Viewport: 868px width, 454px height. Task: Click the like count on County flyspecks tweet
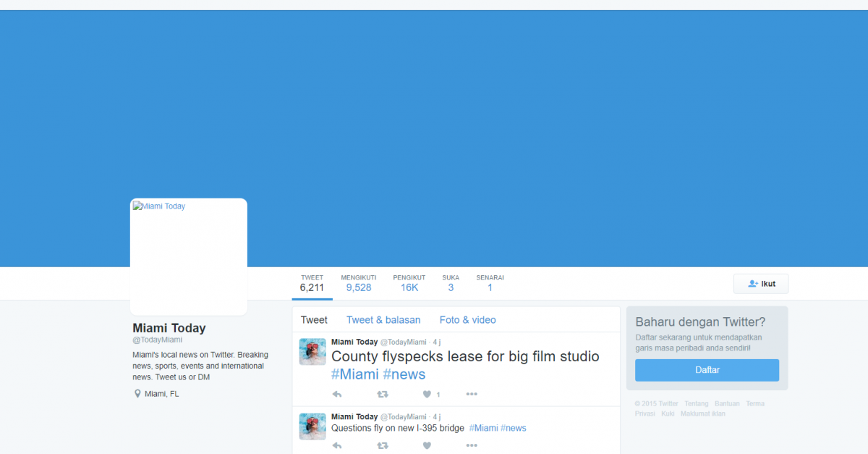pos(438,395)
